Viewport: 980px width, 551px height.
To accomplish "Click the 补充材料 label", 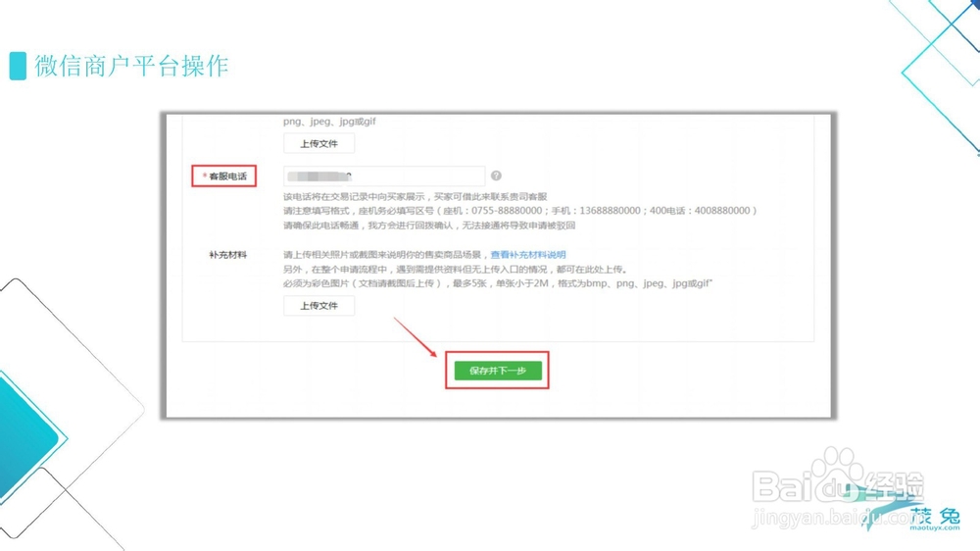I will pos(227,255).
